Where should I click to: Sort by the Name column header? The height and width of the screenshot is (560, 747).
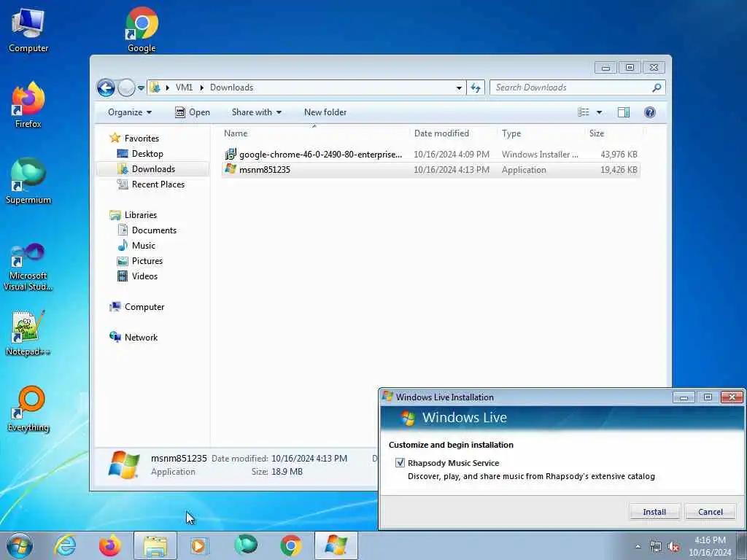[x=314, y=133]
